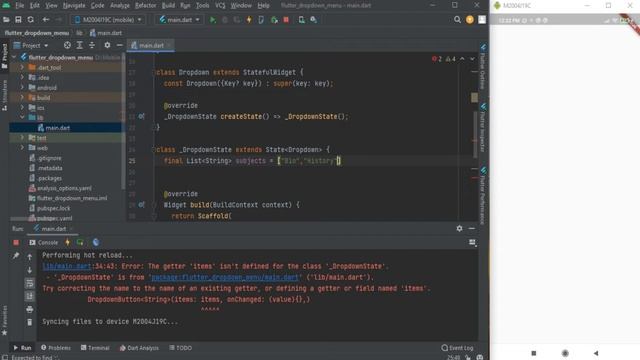Open Run panel settings gear

click(x=459, y=229)
